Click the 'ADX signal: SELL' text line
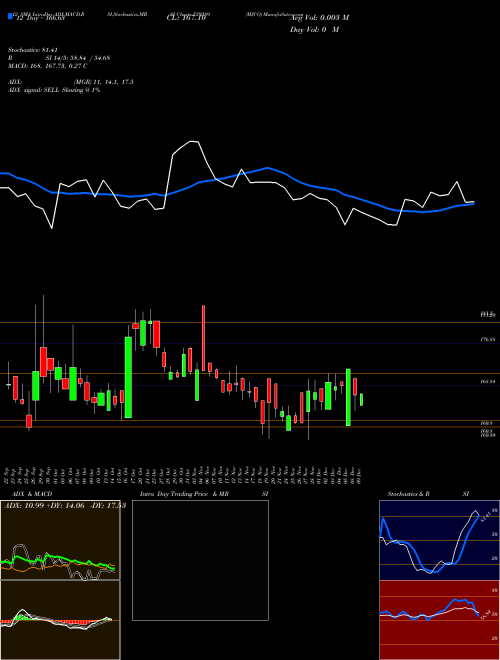This screenshot has height=660, width=500. click(x=54, y=90)
